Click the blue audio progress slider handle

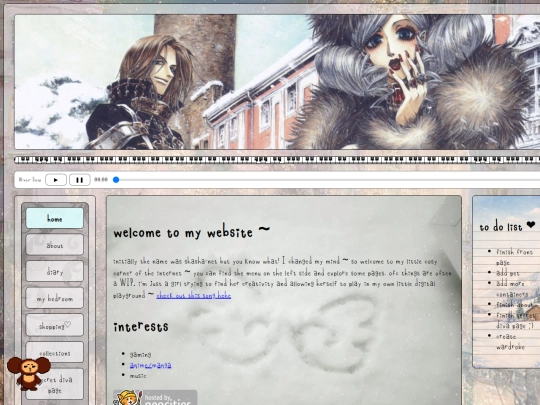click(116, 180)
